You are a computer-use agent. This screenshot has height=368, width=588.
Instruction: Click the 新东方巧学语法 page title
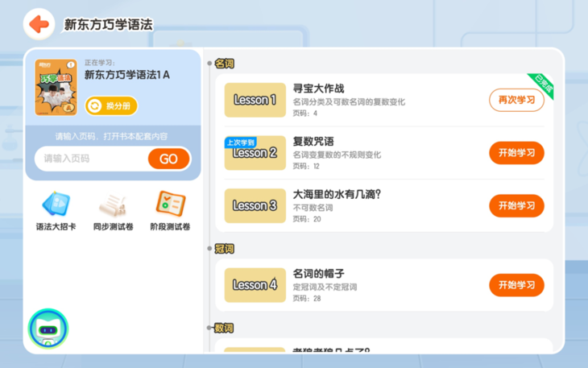(x=109, y=25)
